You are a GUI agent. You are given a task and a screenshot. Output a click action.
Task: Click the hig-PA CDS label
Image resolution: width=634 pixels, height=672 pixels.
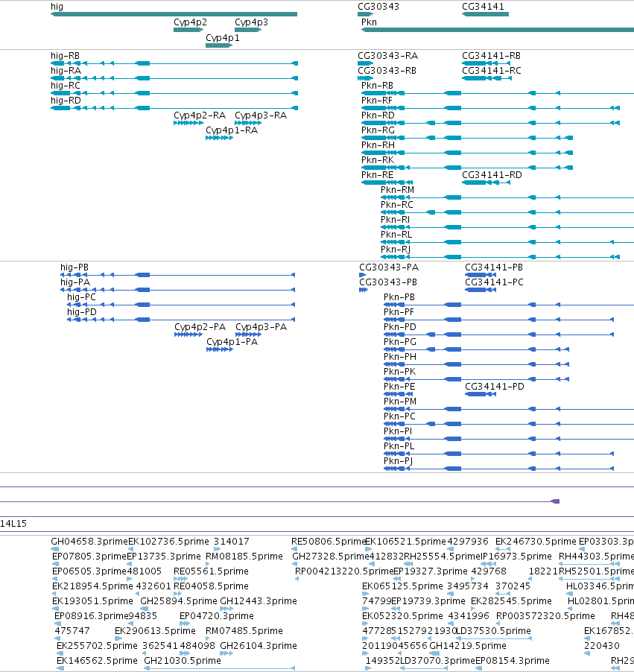point(75,282)
